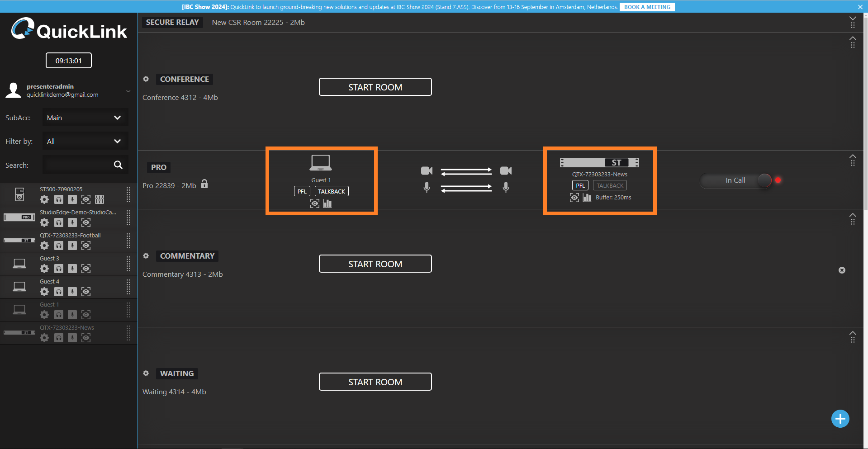Click microphone icon for QTX-72303233-Football
Viewport: 868px width, 449px height.
tap(72, 246)
